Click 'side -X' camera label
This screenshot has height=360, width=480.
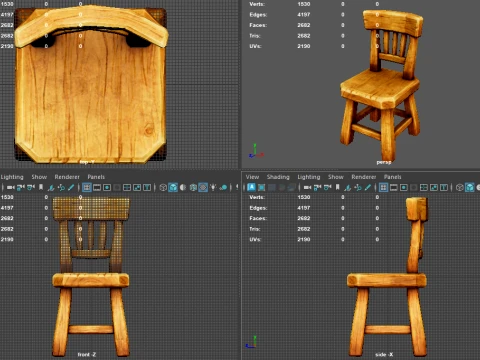pyautogui.click(x=384, y=355)
